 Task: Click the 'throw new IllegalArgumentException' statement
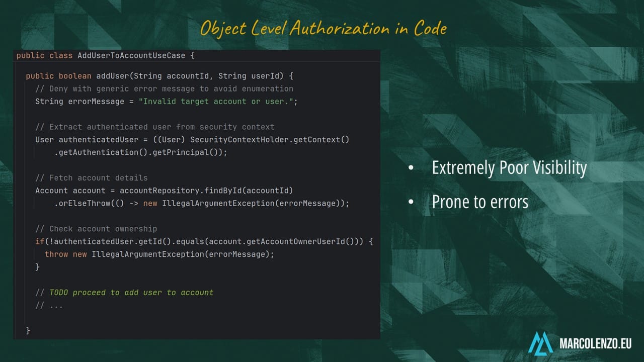click(x=159, y=254)
